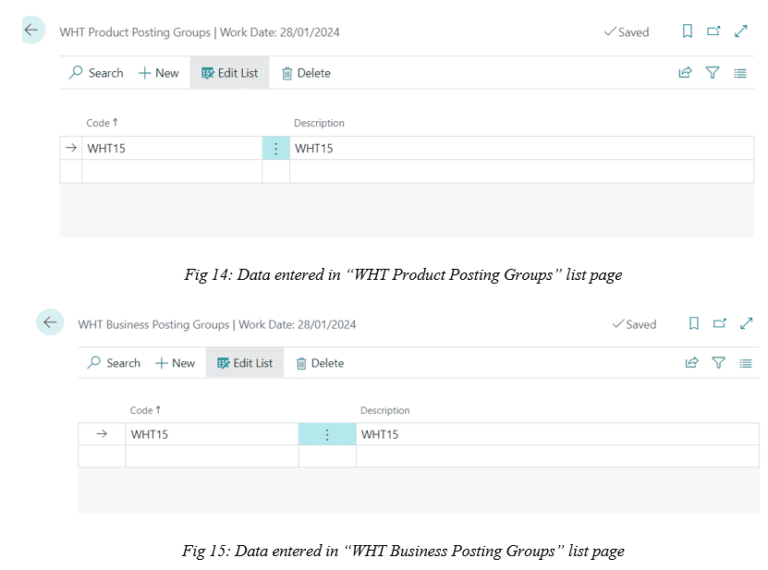Click Description column header in Business Posting Groups

[x=385, y=410]
